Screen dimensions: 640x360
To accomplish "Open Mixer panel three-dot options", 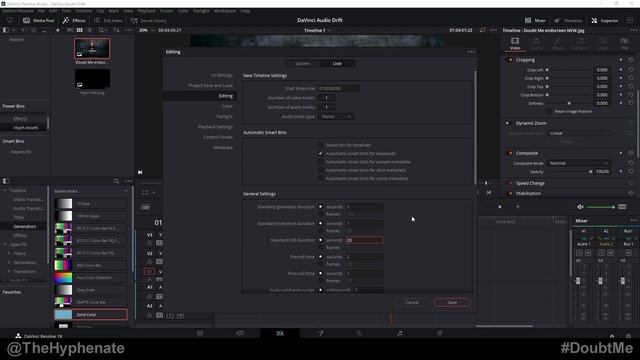I will point(633,220).
